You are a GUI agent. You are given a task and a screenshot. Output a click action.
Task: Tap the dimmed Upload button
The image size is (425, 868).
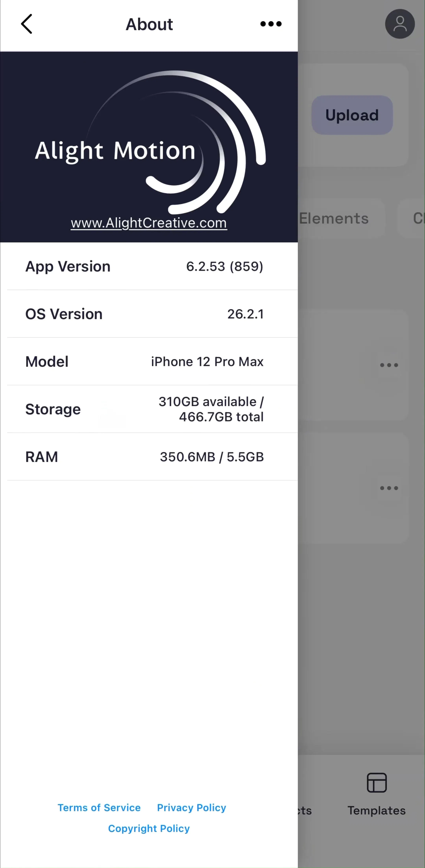tap(352, 115)
